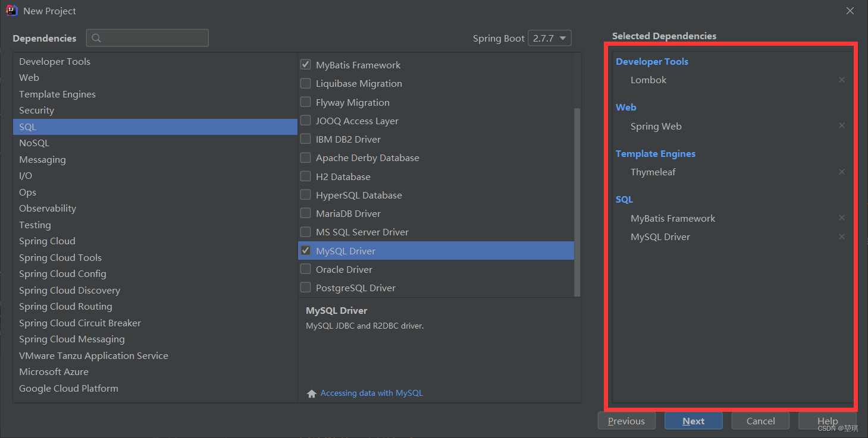Click the IntelliJ logo in the title bar
This screenshot has width=868, height=438.
12,11
